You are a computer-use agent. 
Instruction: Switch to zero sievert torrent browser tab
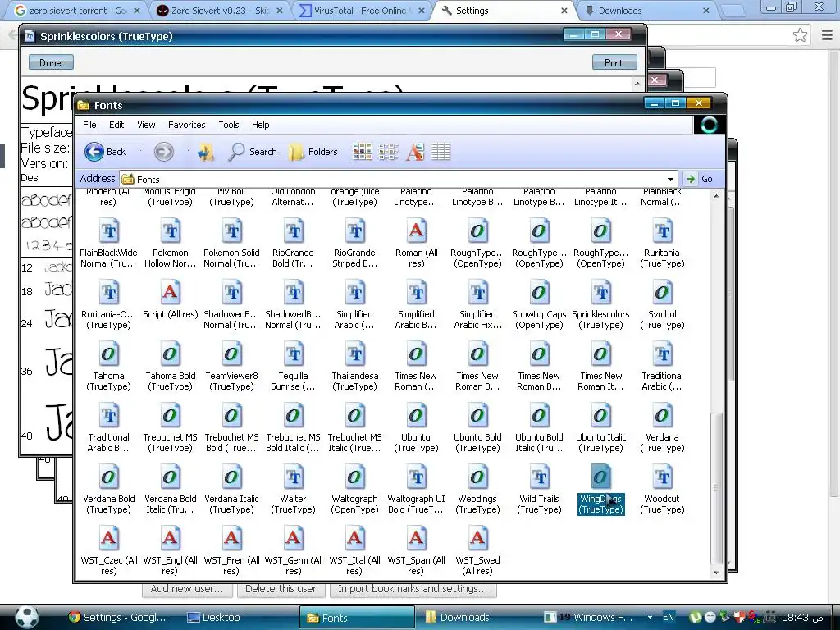pos(76,10)
